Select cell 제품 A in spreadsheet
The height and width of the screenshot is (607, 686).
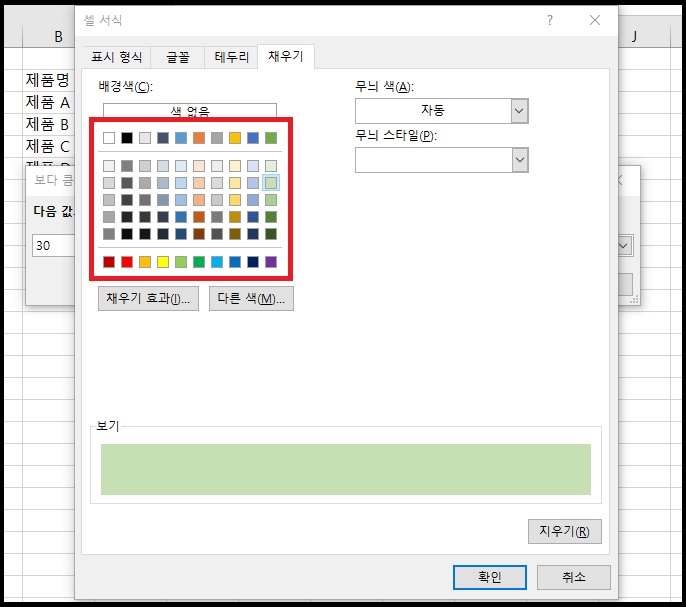48,103
